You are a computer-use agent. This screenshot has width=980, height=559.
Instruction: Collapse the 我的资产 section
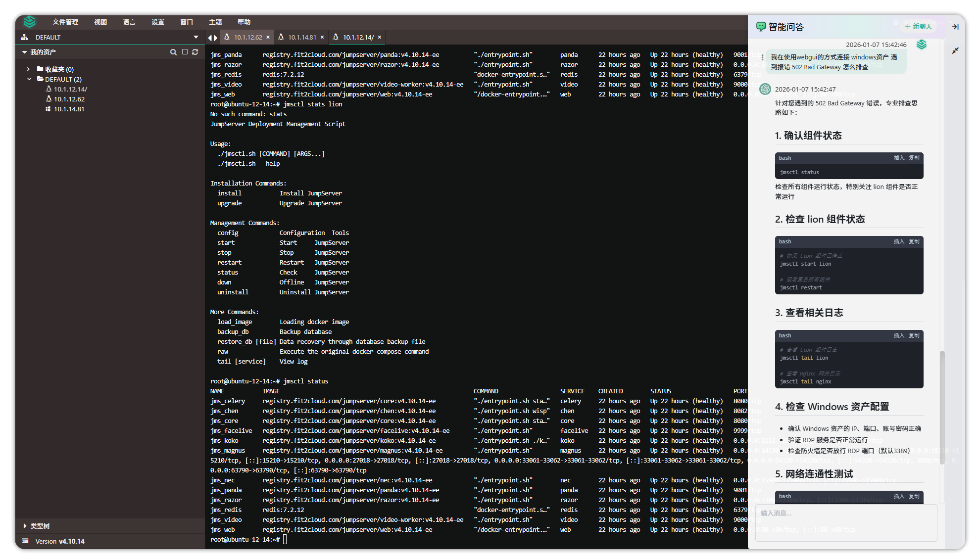(x=24, y=52)
